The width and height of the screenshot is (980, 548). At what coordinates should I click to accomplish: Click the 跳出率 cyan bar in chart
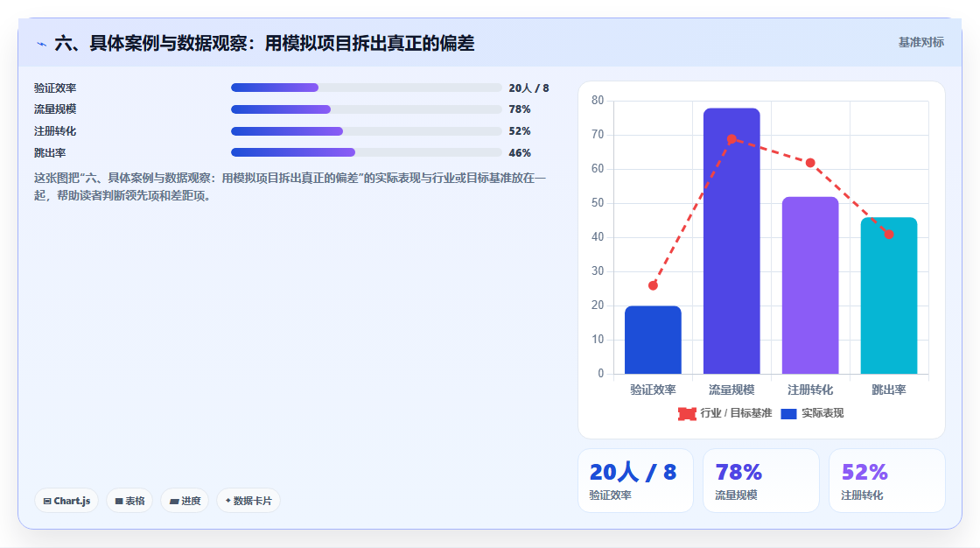click(x=889, y=295)
